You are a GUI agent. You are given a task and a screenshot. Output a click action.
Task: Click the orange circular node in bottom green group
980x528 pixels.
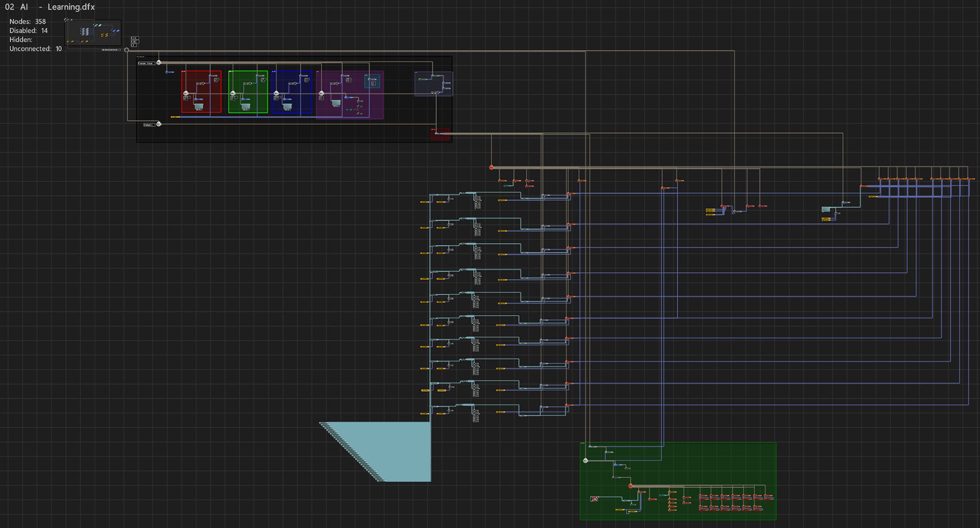coord(631,486)
